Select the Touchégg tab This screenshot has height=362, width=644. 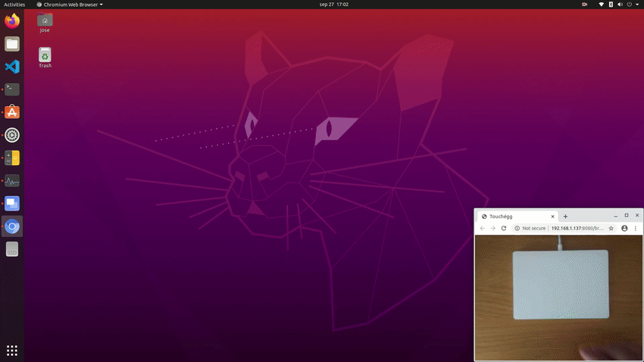point(517,217)
